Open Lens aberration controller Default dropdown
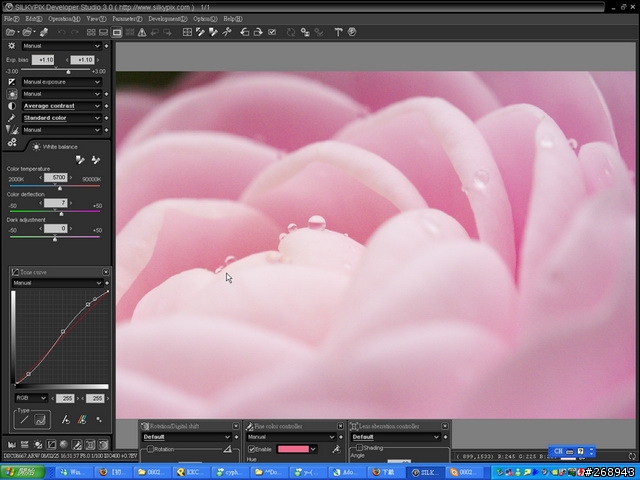This screenshot has width=640, height=480. coord(395,437)
